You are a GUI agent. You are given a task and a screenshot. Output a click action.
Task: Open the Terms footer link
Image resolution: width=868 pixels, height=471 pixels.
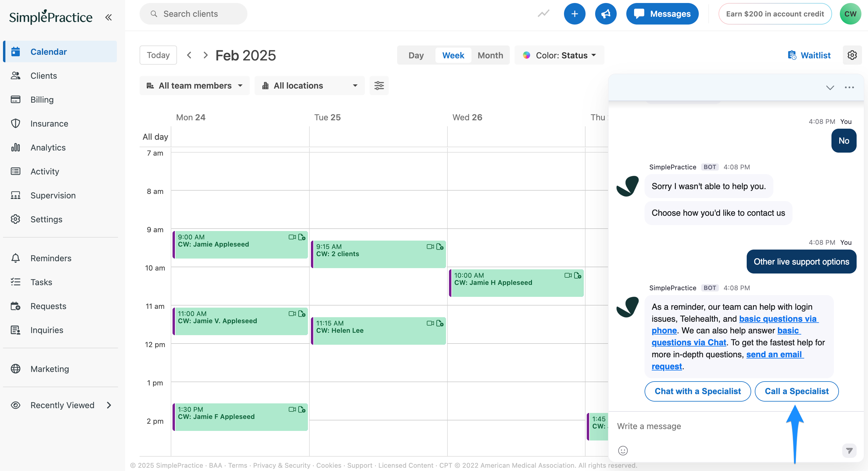(x=238, y=465)
